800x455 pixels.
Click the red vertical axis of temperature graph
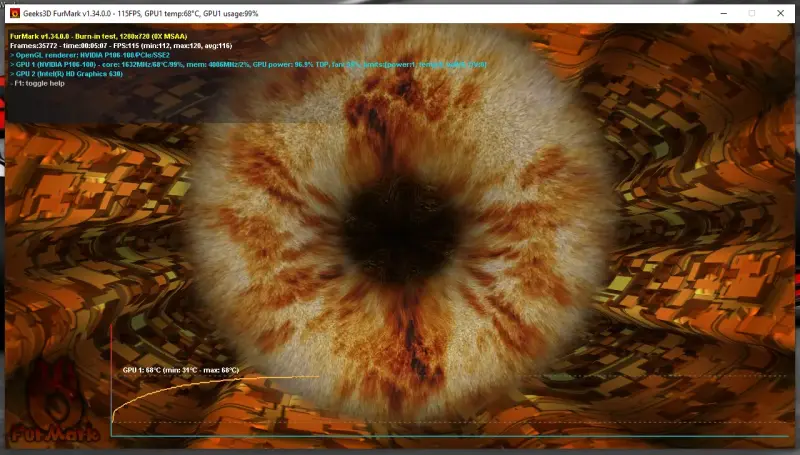[x=111, y=380]
